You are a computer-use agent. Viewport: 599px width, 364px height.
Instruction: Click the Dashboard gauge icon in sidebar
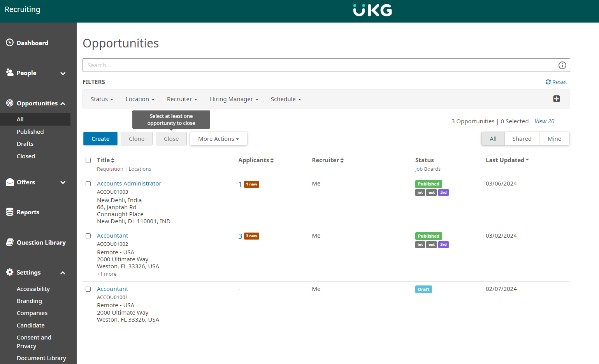(x=10, y=43)
